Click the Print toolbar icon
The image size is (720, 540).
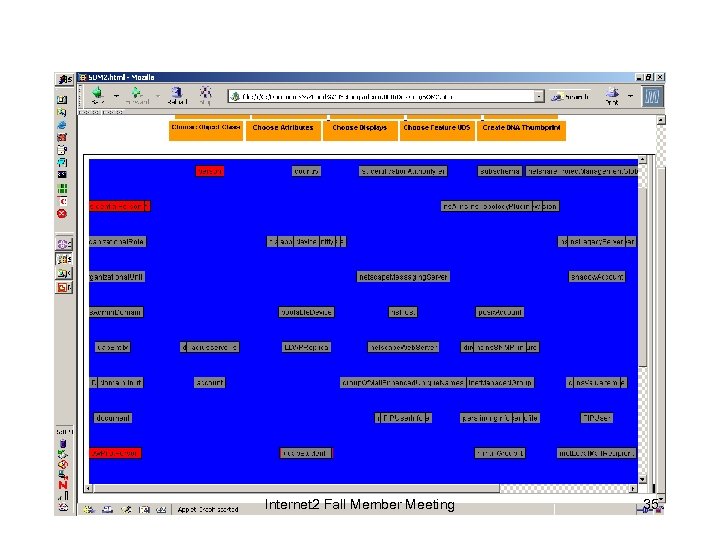[x=612, y=96]
